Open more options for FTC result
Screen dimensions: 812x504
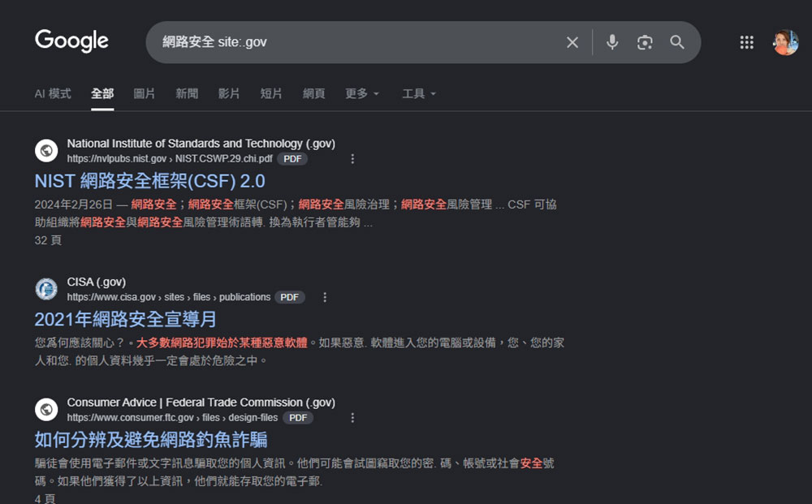click(x=352, y=418)
